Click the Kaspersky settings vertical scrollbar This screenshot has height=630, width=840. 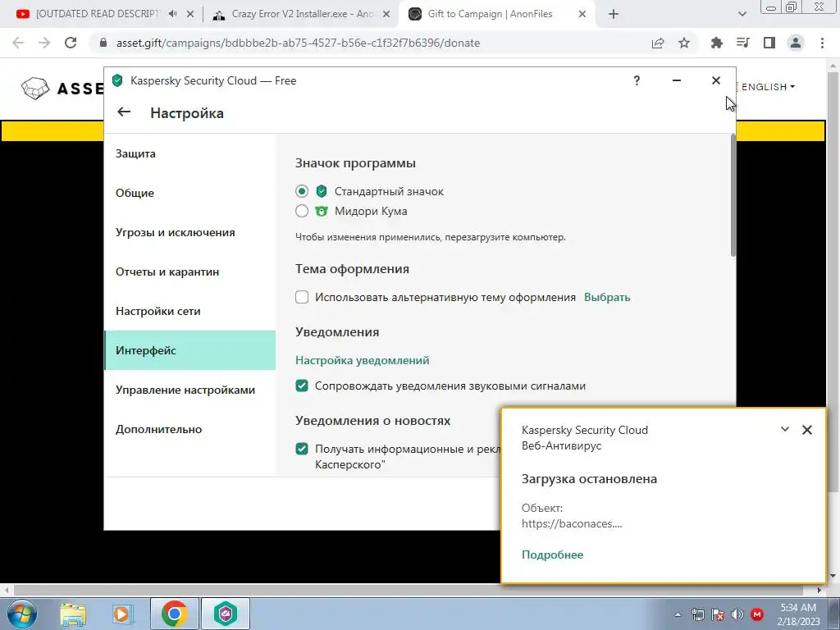(733, 195)
